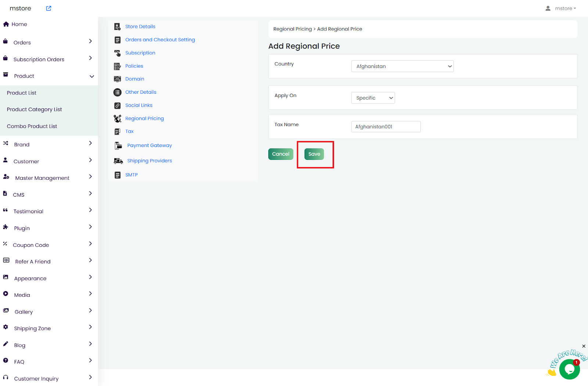Click the Save button

click(314, 154)
